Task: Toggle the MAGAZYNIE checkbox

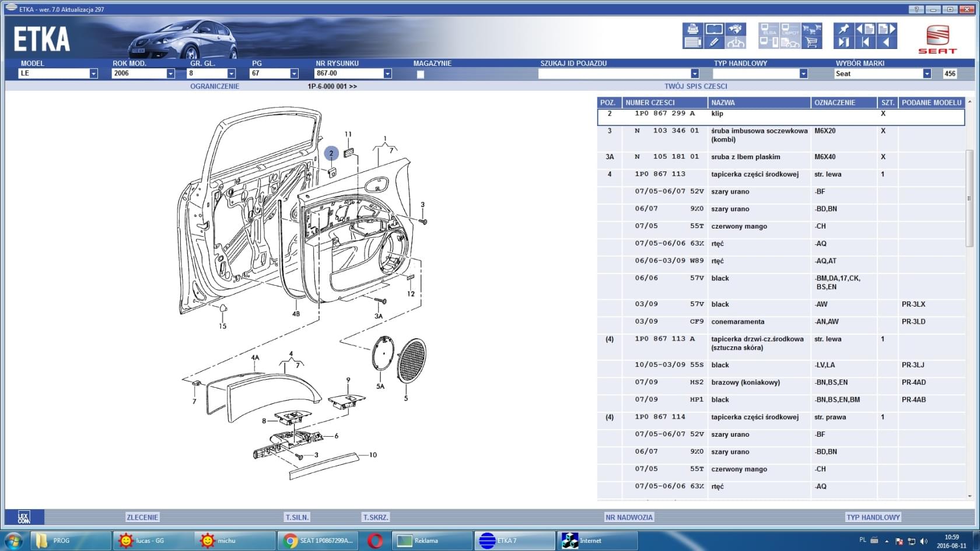Action: (x=420, y=74)
